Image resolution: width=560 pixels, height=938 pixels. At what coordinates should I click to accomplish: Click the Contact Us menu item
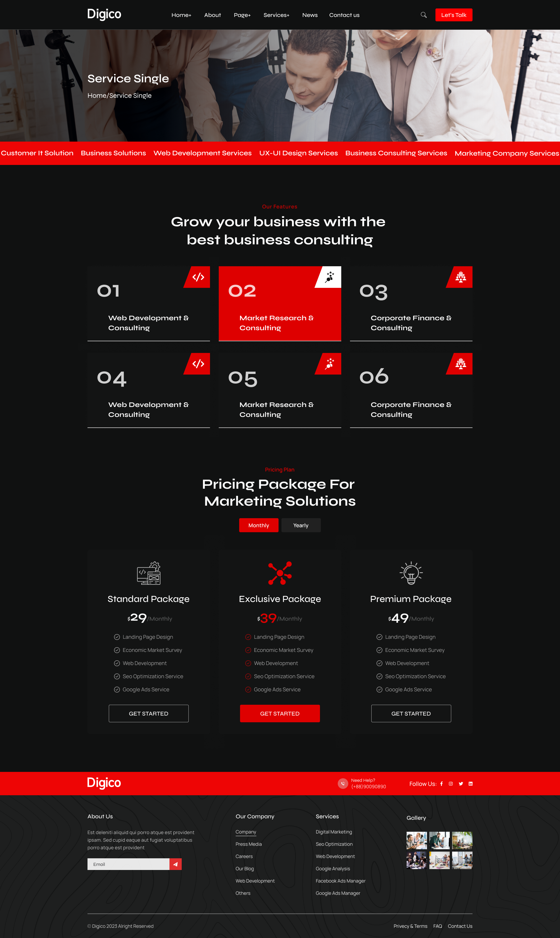pyautogui.click(x=345, y=15)
